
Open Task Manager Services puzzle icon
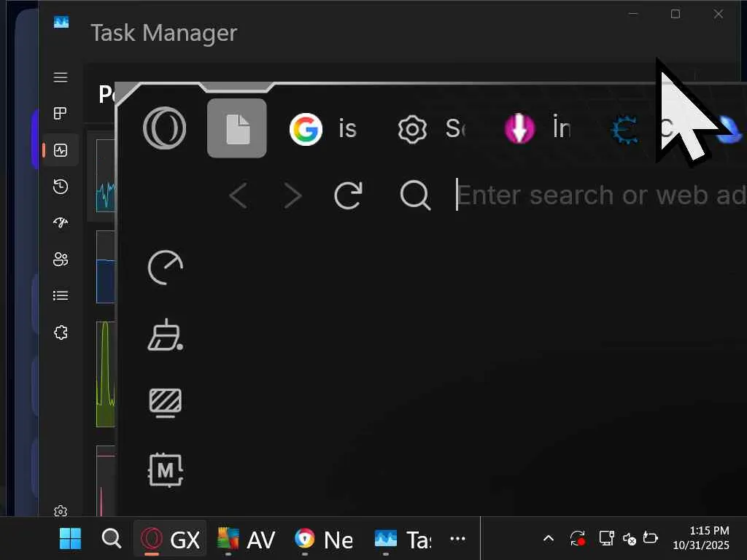(61, 332)
